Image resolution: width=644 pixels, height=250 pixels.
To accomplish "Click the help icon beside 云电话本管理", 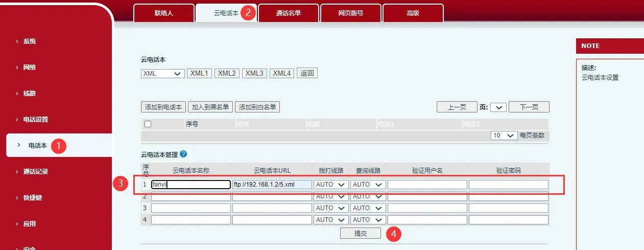I will pyautogui.click(x=183, y=154).
